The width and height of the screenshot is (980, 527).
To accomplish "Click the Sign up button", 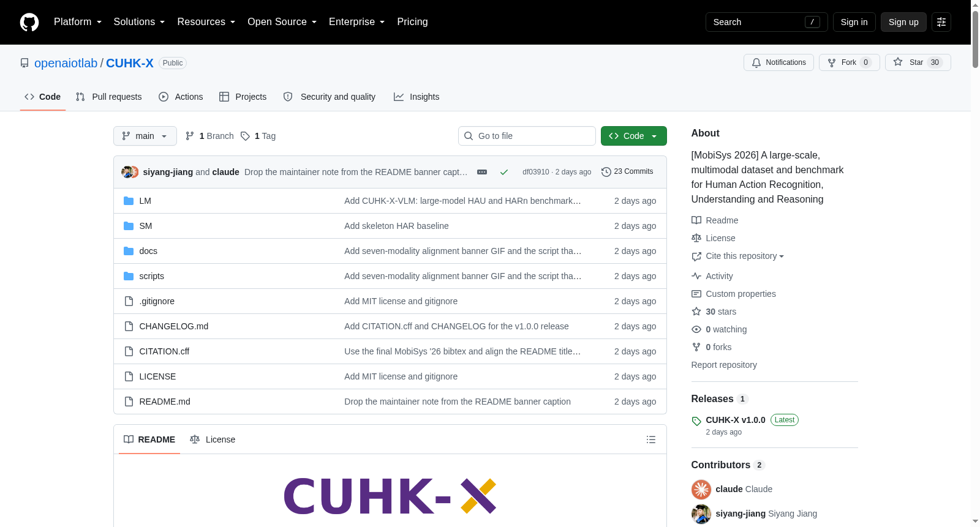I will (x=903, y=22).
